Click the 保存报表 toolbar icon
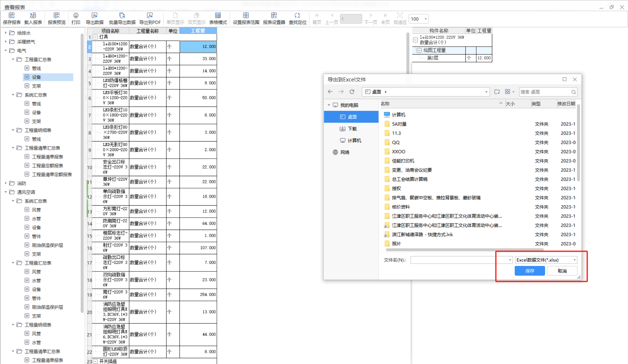Image resolution: width=628 pixels, height=364 pixels. click(x=12, y=18)
